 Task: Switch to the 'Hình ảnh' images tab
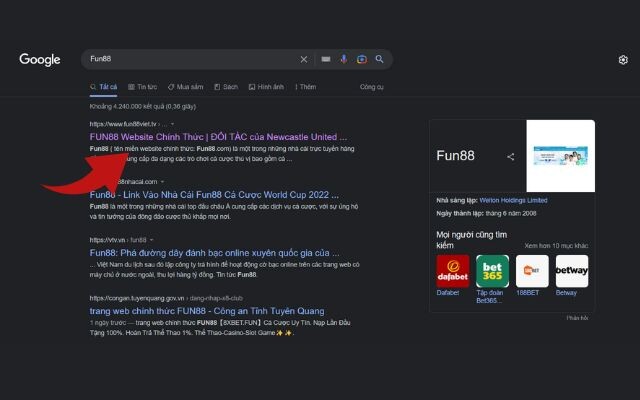coord(267,87)
